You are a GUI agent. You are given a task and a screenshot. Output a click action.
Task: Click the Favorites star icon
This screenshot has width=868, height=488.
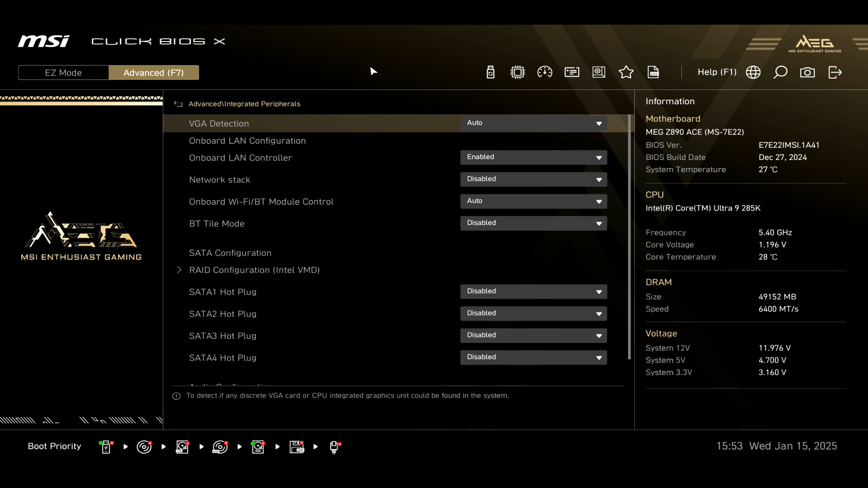(626, 72)
